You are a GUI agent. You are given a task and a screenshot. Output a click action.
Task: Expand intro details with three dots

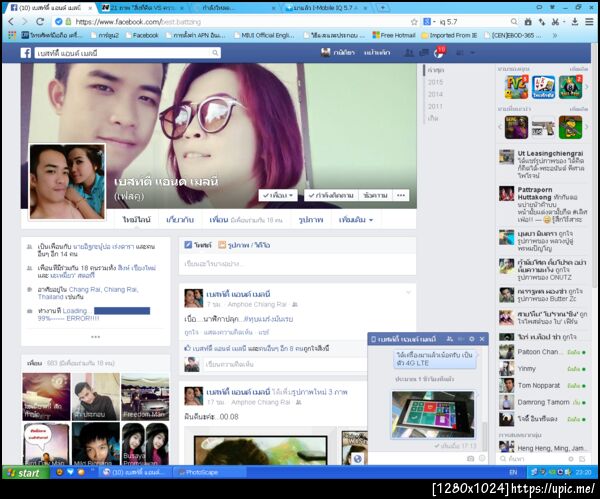pyautogui.click(x=95, y=337)
